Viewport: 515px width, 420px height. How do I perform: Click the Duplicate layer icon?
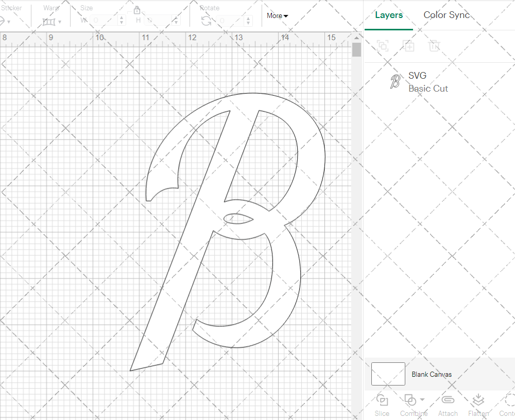point(408,46)
